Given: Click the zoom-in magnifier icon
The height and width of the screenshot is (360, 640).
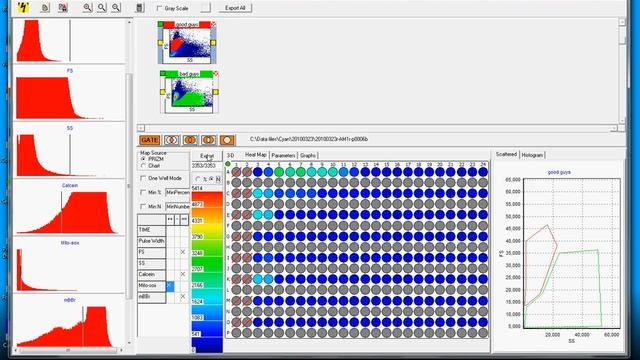Looking at the screenshot, I should click(x=87, y=7).
